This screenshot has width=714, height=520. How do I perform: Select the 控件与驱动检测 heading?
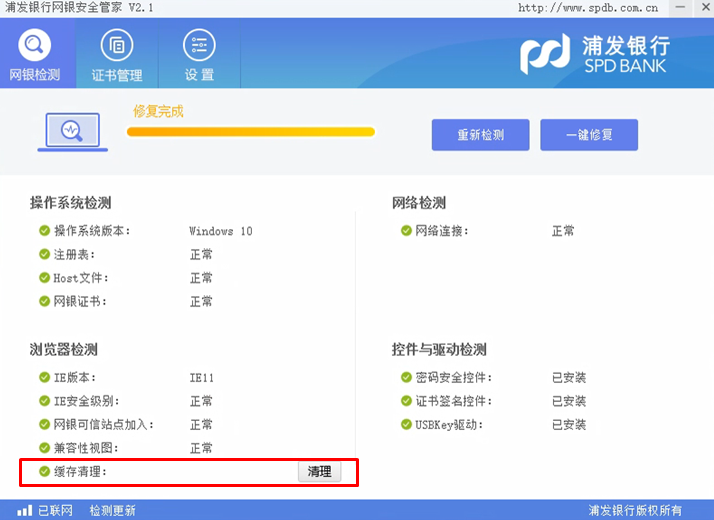pyautogui.click(x=439, y=350)
